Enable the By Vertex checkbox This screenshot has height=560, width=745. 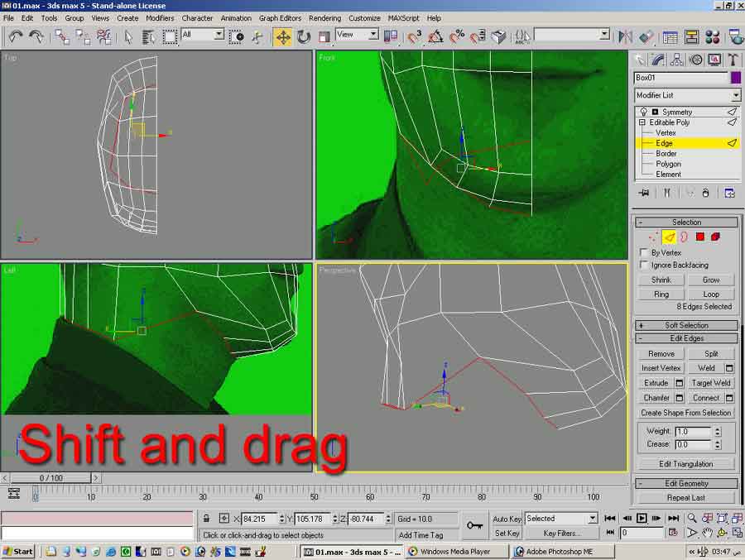coord(644,252)
